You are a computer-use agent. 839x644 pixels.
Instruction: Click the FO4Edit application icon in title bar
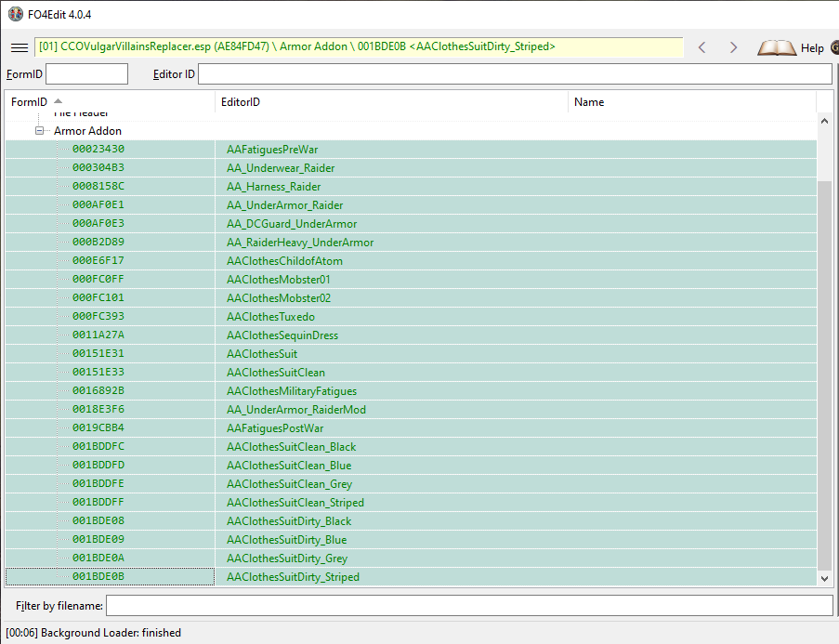click(x=16, y=15)
